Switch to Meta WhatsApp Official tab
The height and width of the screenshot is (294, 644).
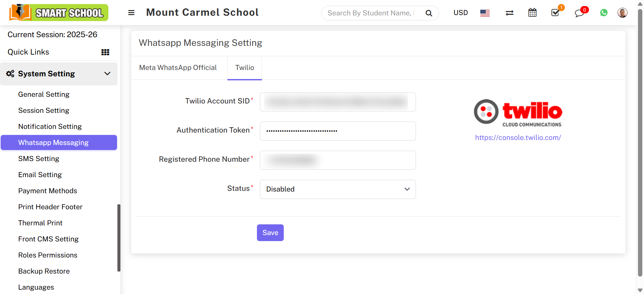tap(178, 68)
